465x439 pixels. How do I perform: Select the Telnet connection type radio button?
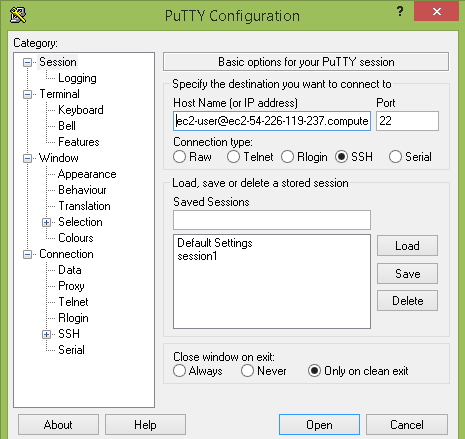pyautogui.click(x=233, y=157)
